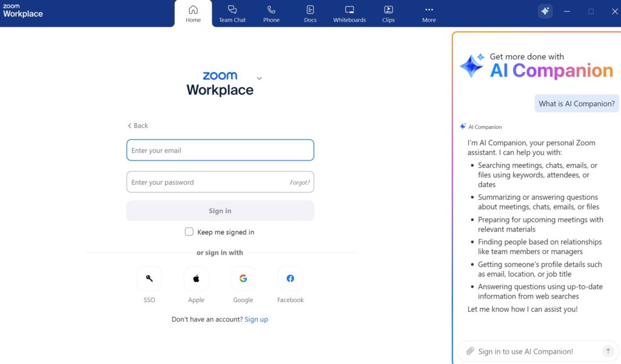Minimize the Zoom Workplace window

[567, 12]
